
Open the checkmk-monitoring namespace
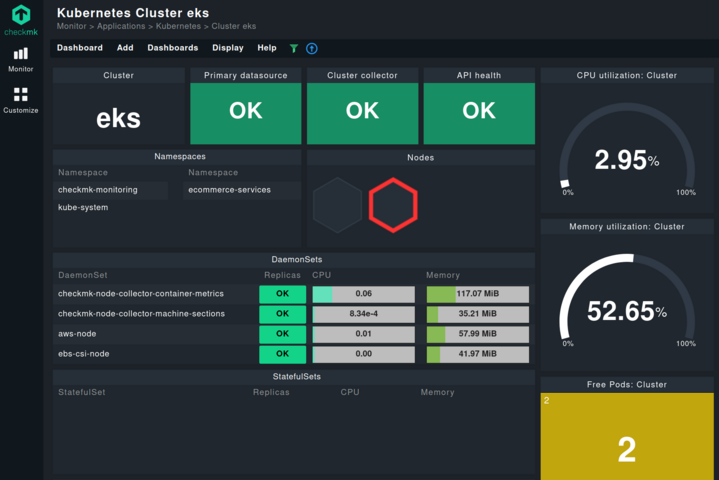point(98,189)
